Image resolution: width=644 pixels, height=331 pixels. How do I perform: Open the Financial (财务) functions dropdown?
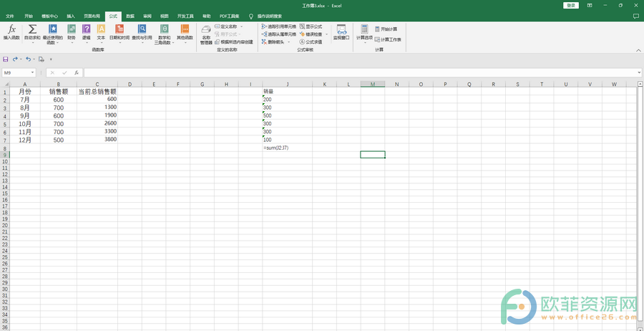[x=72, y=34]
